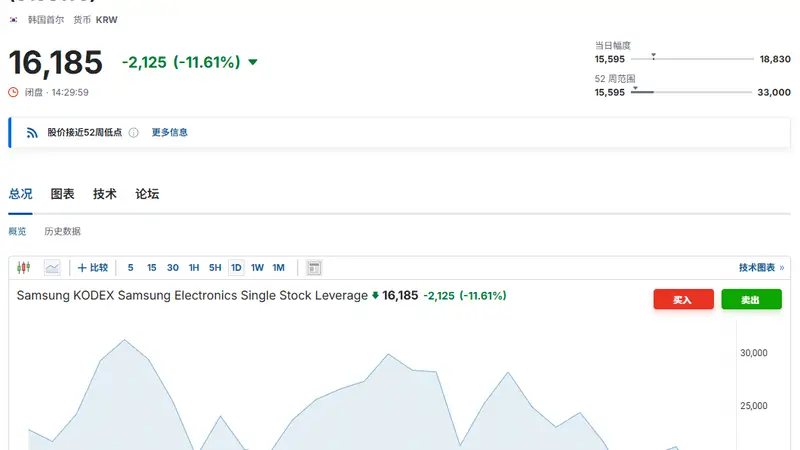The width and height of the screenshot is (800, 450).
Task: Click the price 16,185
Action: 56,63
